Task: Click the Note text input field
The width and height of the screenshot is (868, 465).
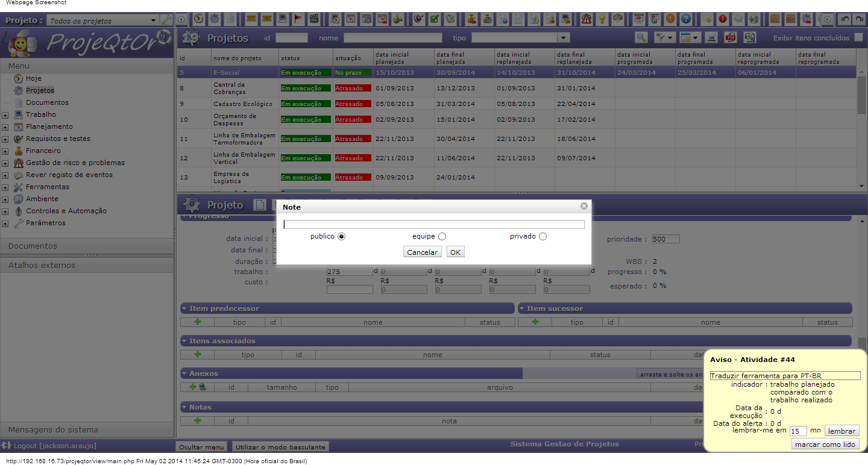Action: coord(433,225)
